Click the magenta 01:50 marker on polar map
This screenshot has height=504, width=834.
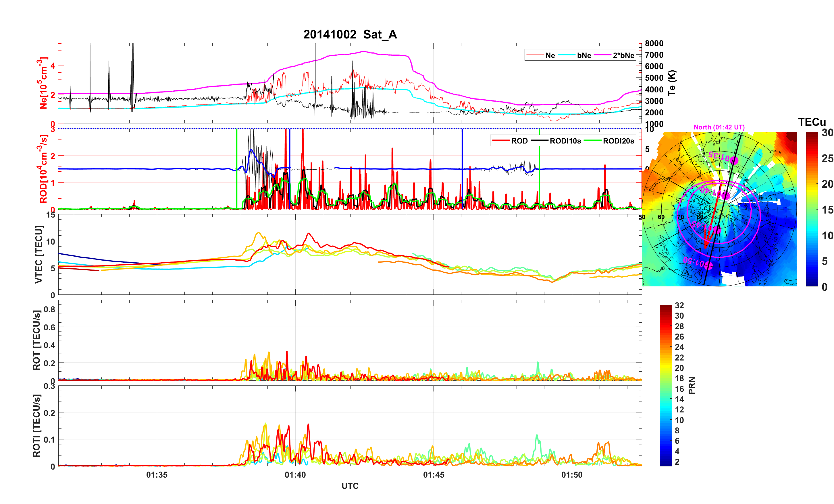708,265
